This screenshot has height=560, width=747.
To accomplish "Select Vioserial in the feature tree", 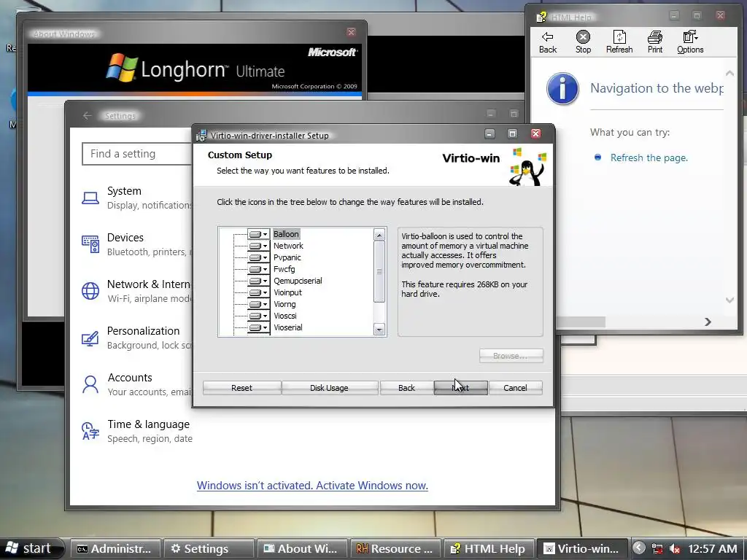I will [287, 327].
